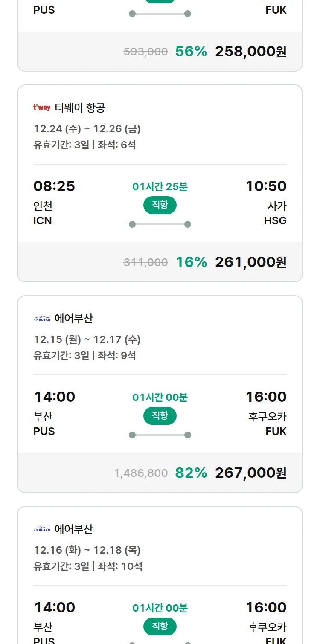The width and height of the screenshot is (320, 644).
Task: Open the 티웨이 항공 airline name
Action: [x=80, y=107]
